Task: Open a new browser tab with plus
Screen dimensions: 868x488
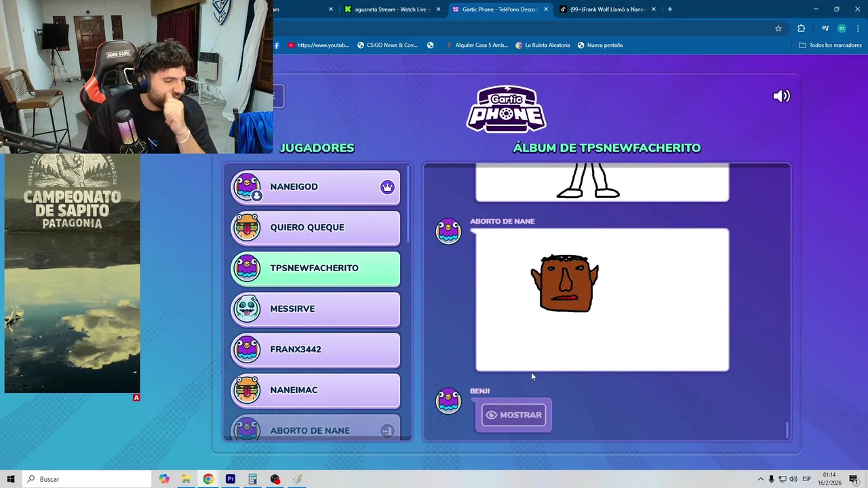Action: pos(670,9)
